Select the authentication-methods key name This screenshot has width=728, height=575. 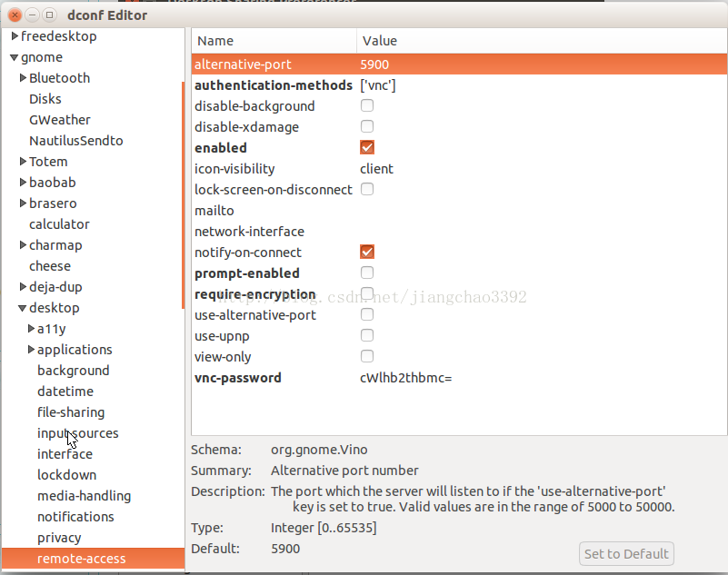(274, 84)
